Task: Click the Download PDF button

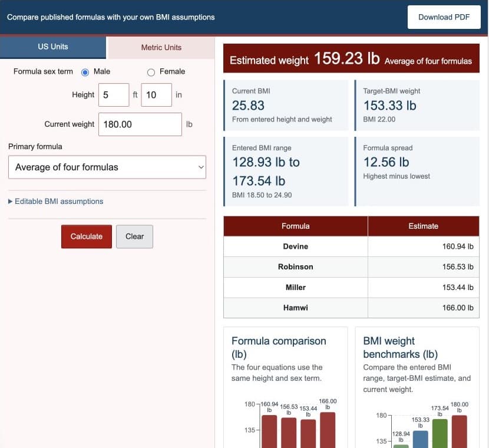Action: tap(444, 17)
